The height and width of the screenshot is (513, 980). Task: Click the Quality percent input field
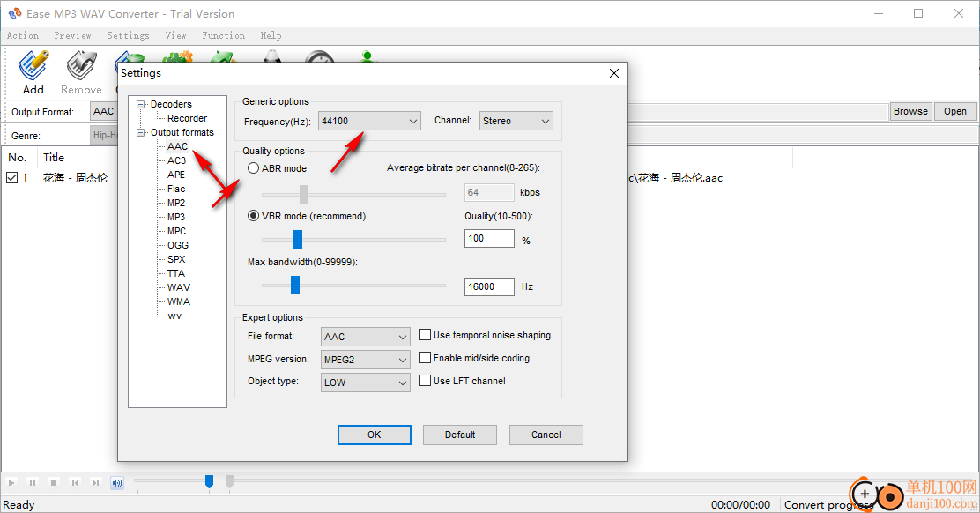click(x=489, y=238)
